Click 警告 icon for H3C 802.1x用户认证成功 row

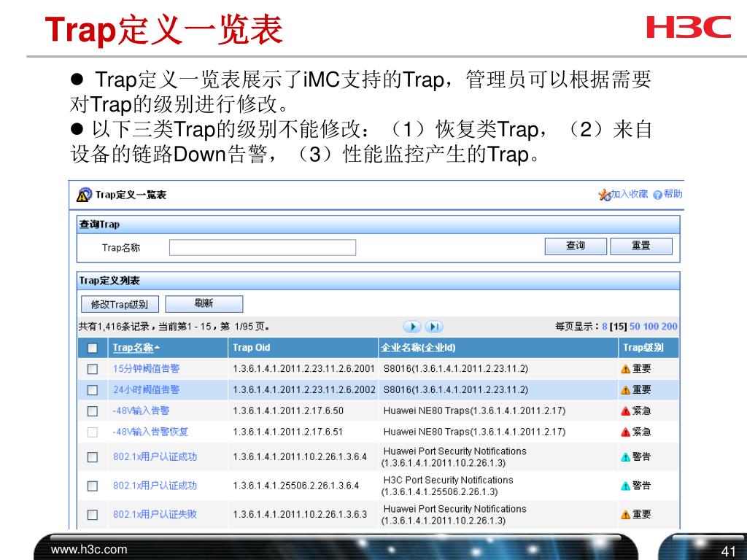pyautogui.click(x=625, y=486)
